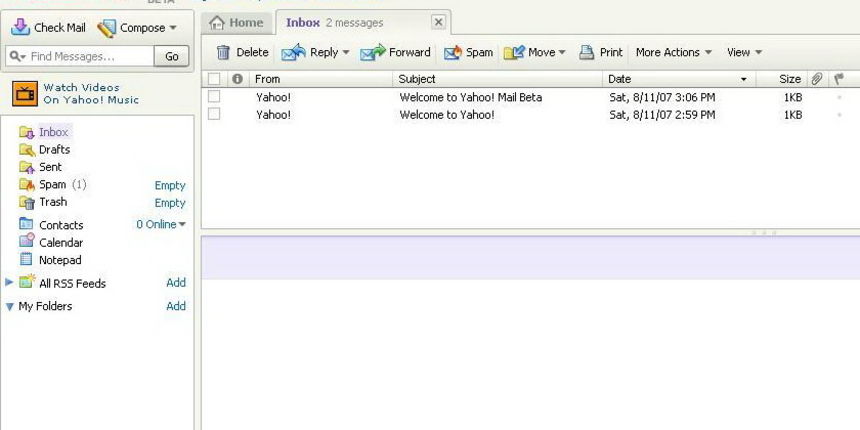Check the 2:59 PM Welcome to Yahoo! message box
860x430 pixels.
(214, 114)
